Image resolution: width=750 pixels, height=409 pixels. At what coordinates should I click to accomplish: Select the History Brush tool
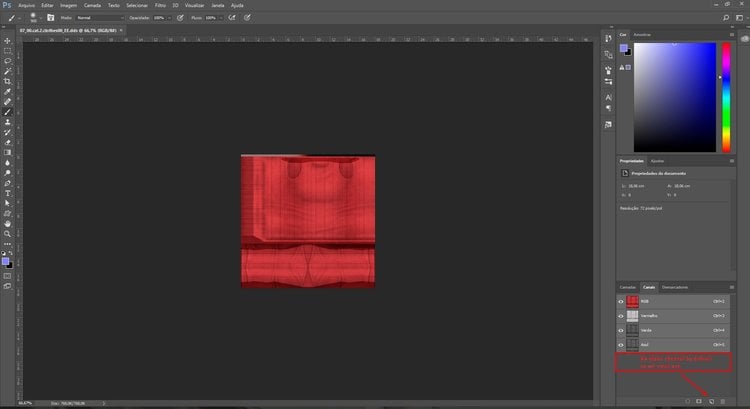[7, 132]
